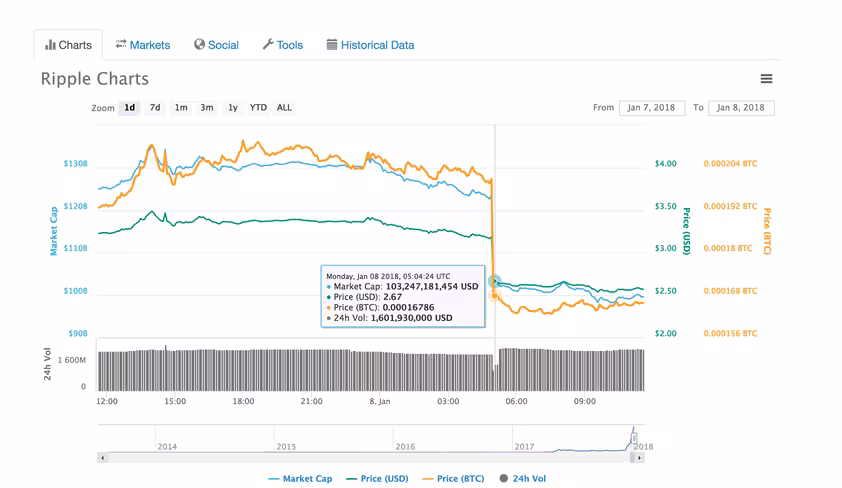
Task: Select the 7d zoom range
Action: (x=155, y=107)
